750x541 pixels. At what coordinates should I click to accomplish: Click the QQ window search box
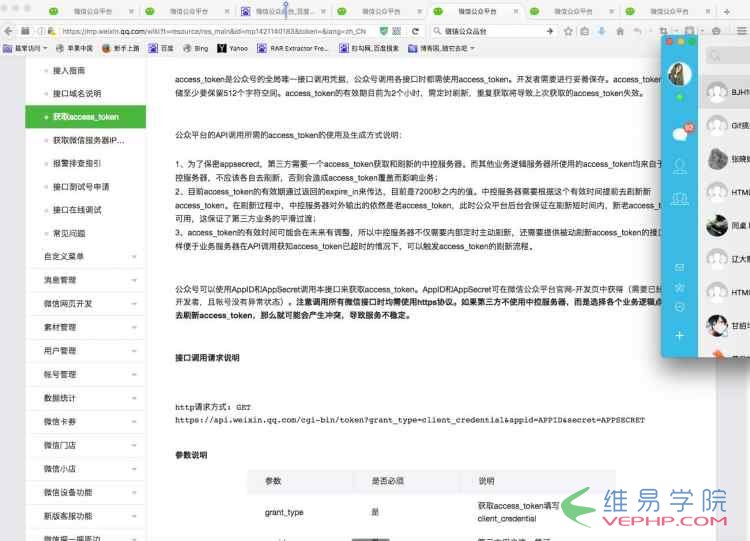click(x=728, y=56)
